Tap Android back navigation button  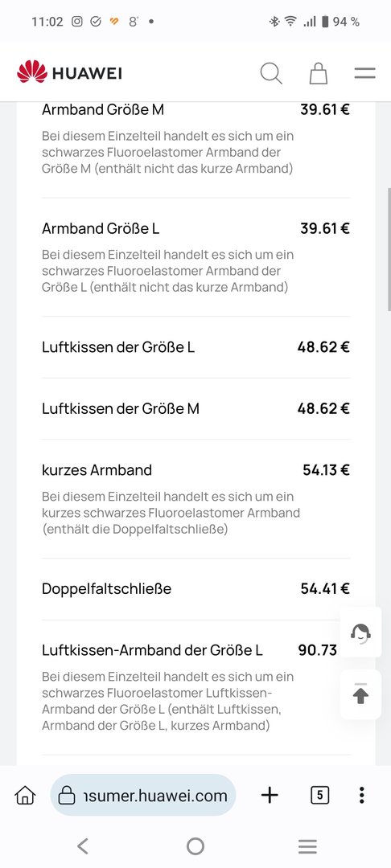(x=83, y=845)
